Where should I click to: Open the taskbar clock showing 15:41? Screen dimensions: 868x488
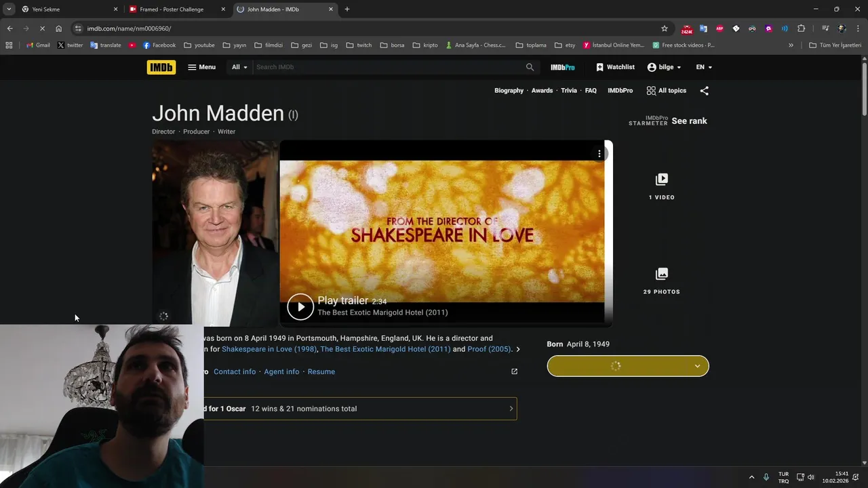(x=835, y=477)
